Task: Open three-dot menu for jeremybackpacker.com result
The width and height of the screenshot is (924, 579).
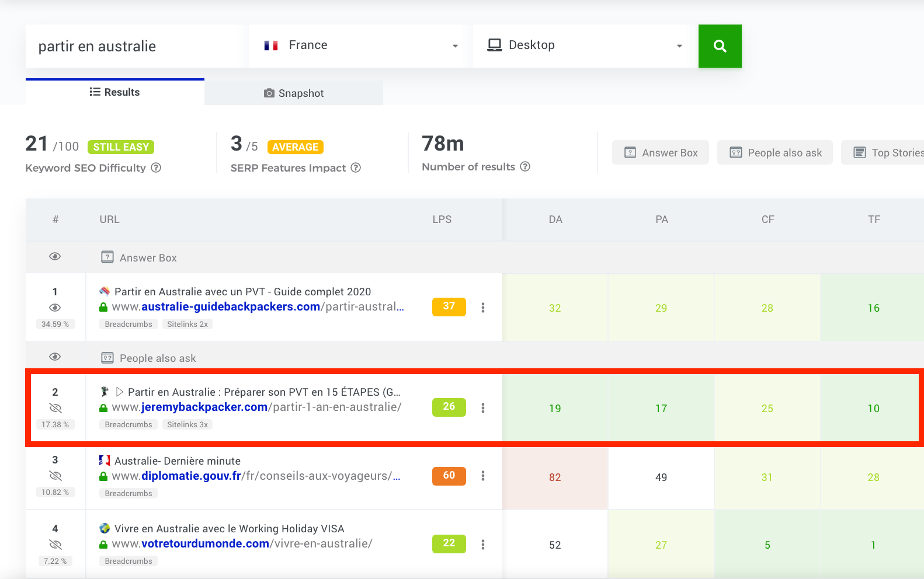Action: pyautogui.click(x=482, y=408)
